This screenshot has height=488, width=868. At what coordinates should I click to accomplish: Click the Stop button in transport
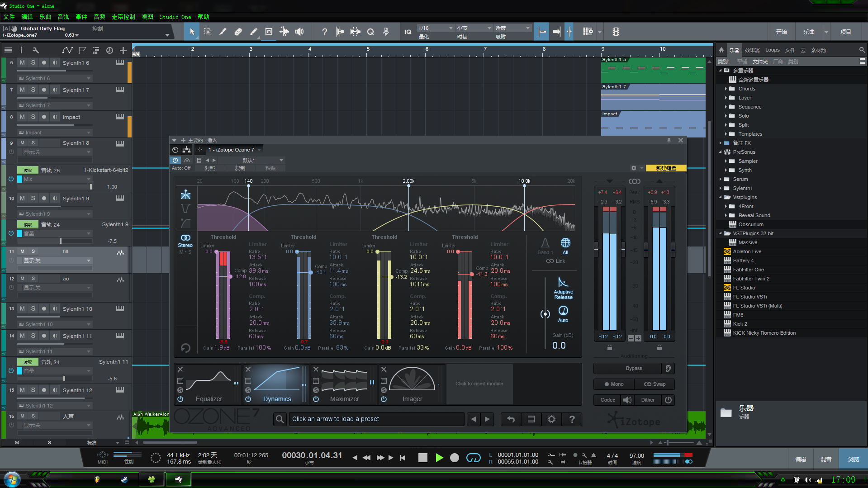click(423, 458)
